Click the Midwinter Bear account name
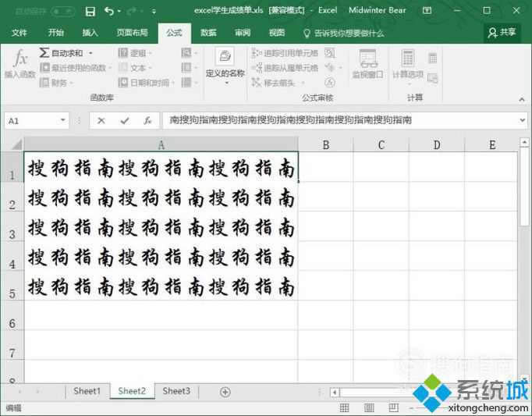 pyautogui.click(x=377, y=10)
